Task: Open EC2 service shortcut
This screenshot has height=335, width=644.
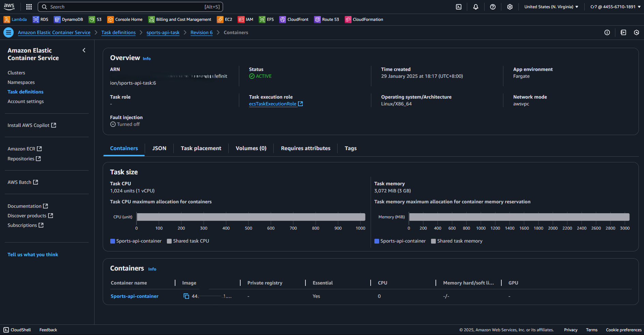Action: click(x=225, y=19)
